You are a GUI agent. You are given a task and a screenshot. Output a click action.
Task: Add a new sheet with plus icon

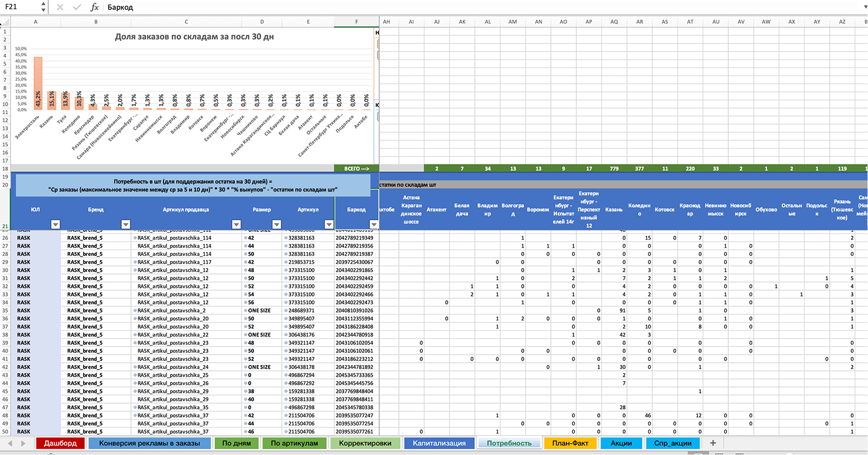(x=713, y=443)
